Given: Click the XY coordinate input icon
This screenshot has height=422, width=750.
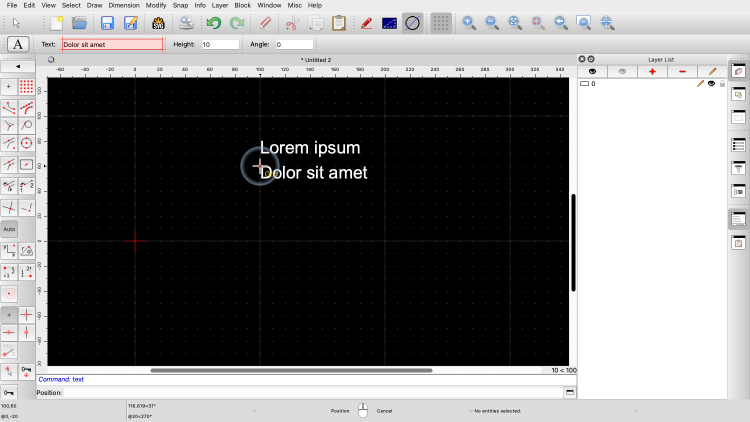Looking at the screenshot, I should tap(9, 250).
